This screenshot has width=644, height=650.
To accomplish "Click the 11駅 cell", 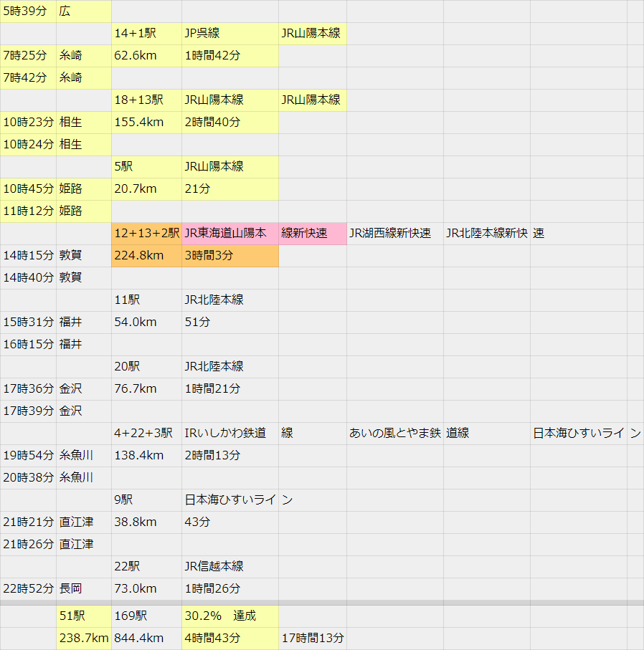I will coord(146,300).
